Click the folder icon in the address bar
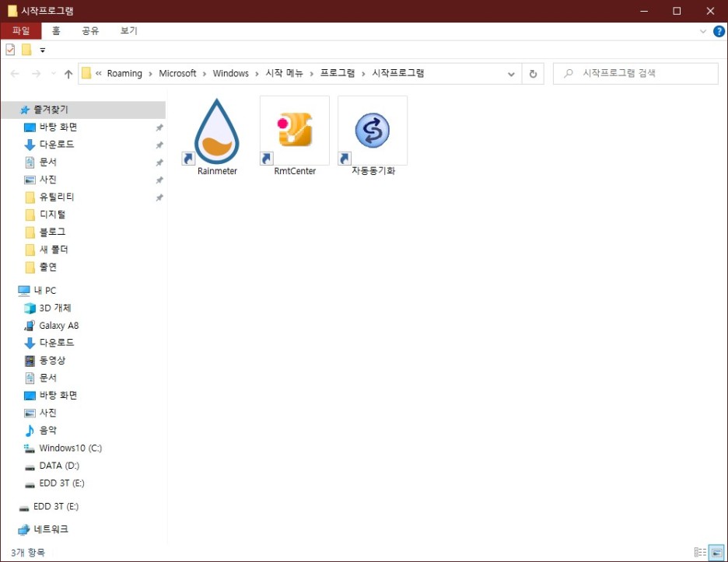This screenshot has height=562, width=728. click(86, 73)
